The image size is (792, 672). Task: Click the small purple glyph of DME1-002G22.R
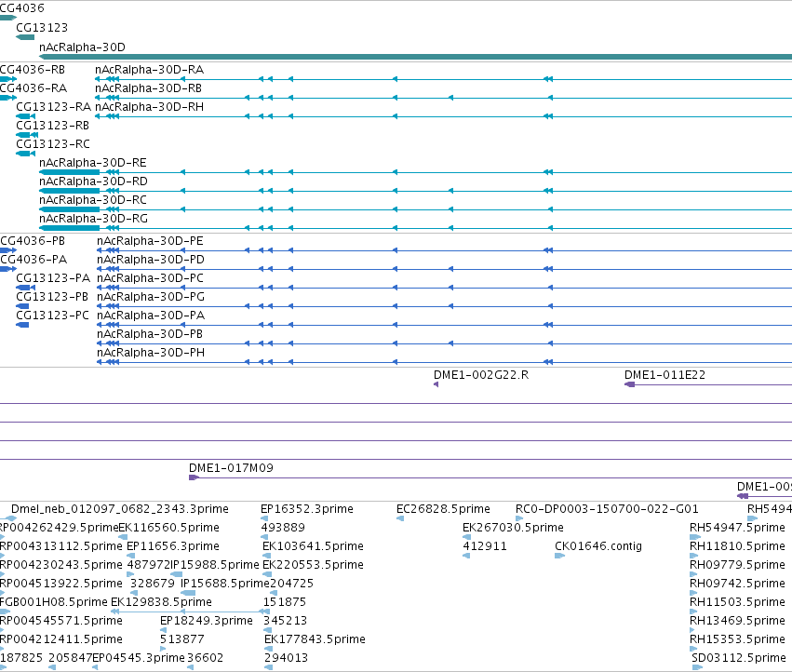pos(436,384)
